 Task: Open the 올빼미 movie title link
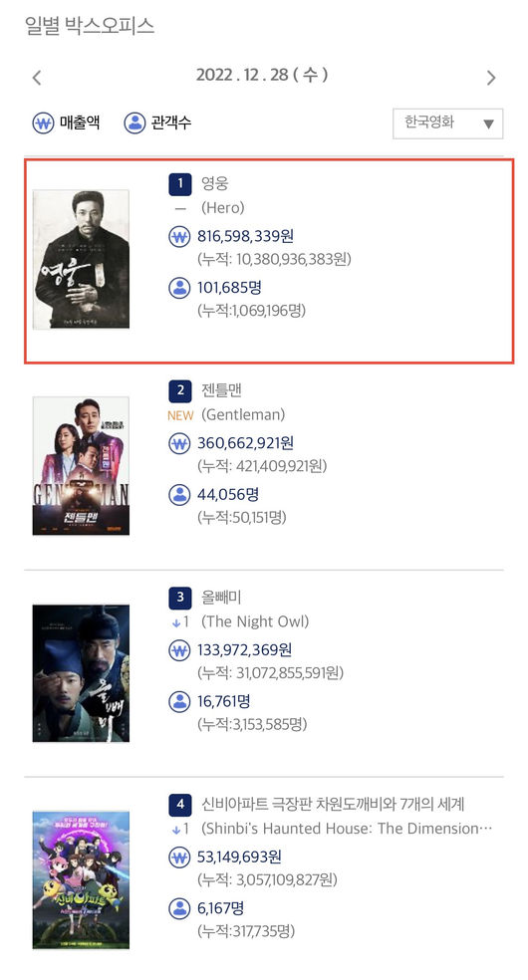click(221, 597)
